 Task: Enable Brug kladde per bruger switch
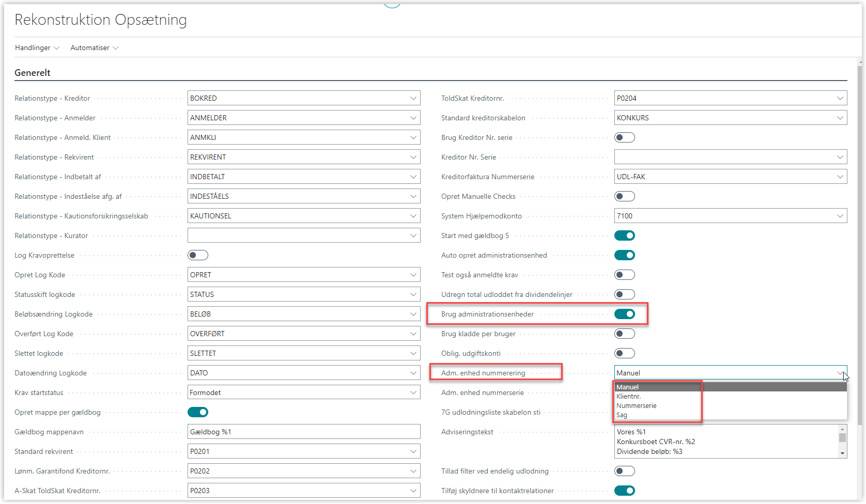click(x=624, y=334)
